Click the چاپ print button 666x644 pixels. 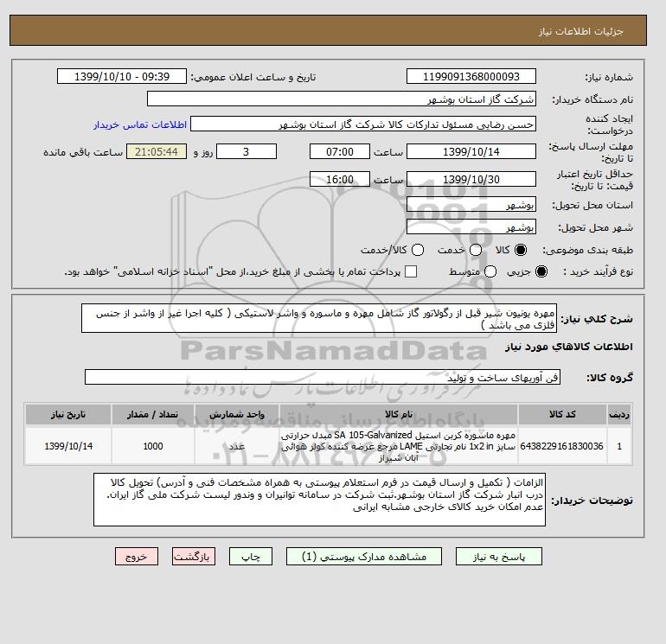251,557
